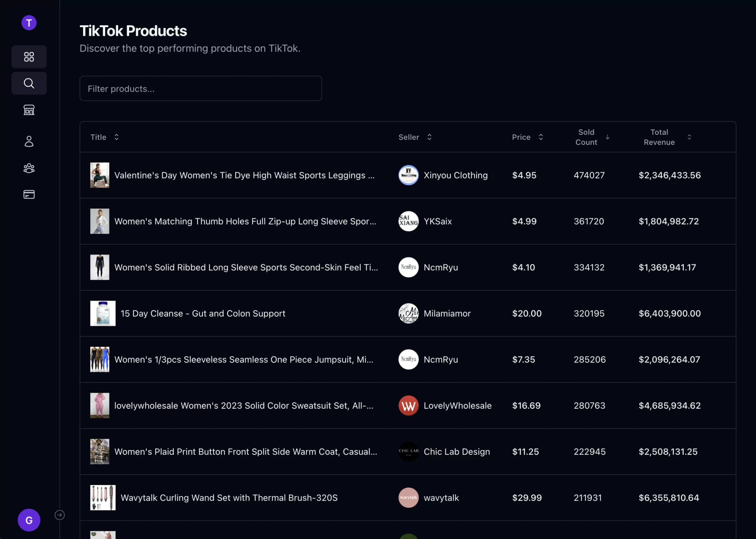The width and height of the screenshot is (756, 539).
Task: Open 15 Day Cleanse product thumbnail
Action: pyautogui.click(x=103, y=313)
